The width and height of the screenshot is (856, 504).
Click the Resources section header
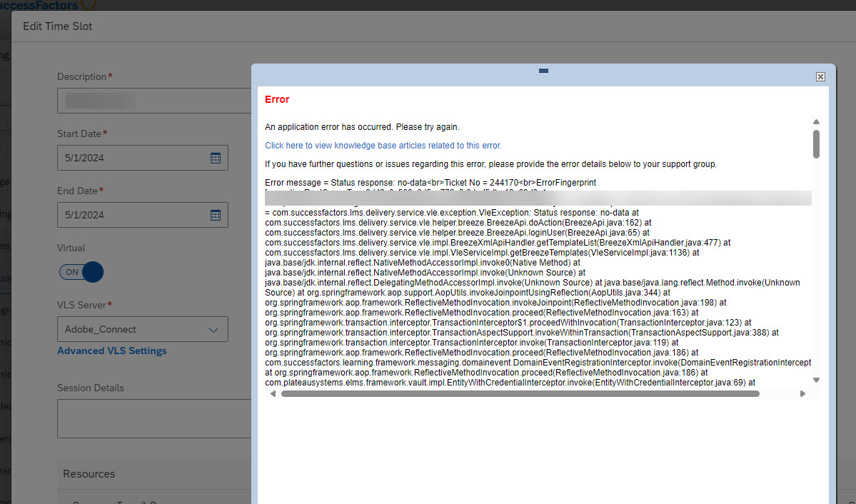(x=89, y=474)
